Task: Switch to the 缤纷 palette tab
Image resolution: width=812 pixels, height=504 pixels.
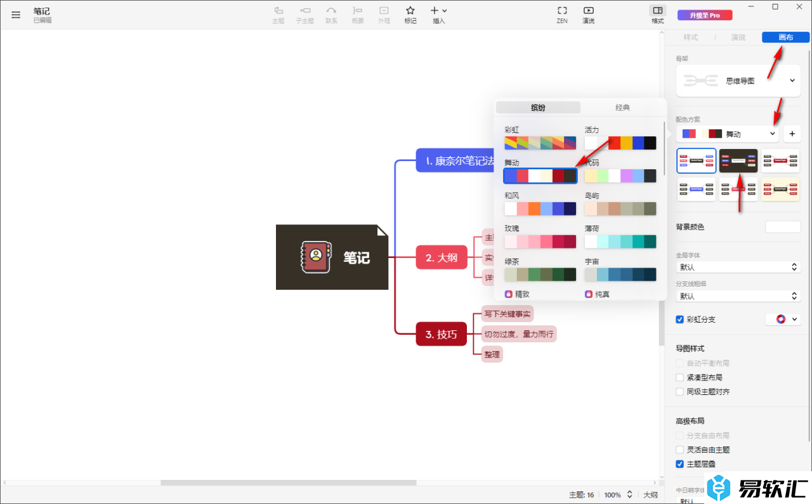Action: pyautogui.click(x=538, y=108)
